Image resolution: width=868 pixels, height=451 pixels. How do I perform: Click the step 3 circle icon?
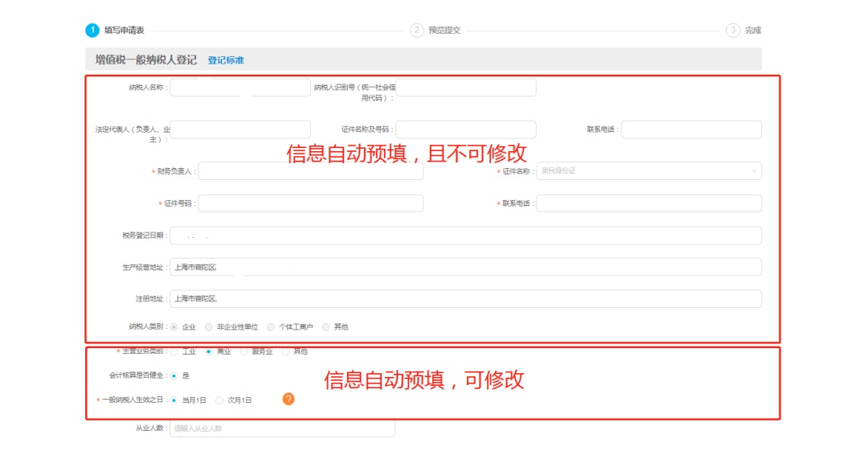732,31
